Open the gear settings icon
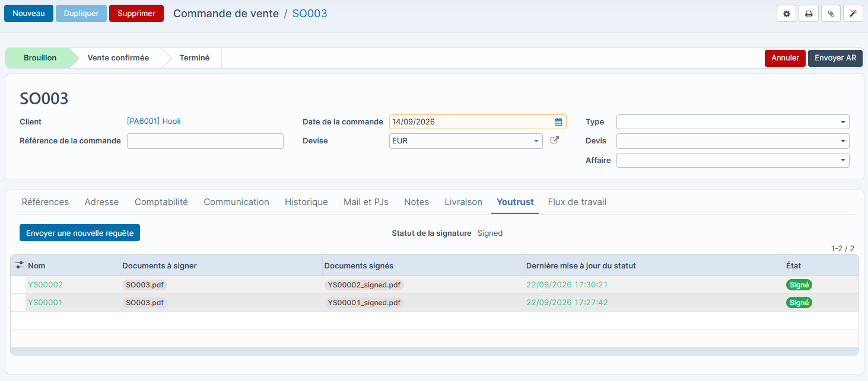 point(787,14)
